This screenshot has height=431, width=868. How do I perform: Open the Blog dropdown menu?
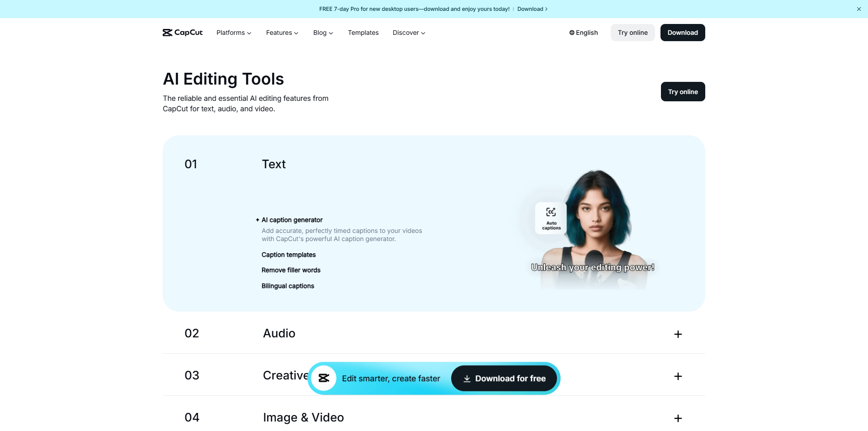point(323,33)
